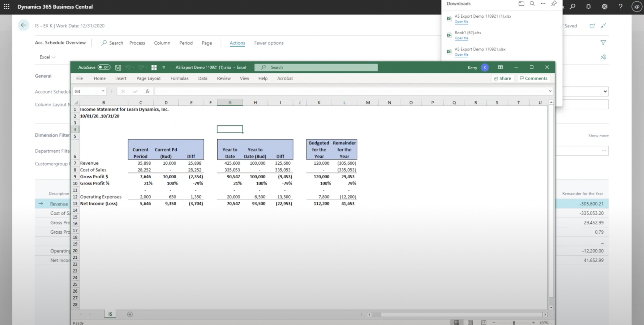Open the Business Central help question mark
Image resolution: width=644 pixels, height=325 pixels.
click(620, 6)
